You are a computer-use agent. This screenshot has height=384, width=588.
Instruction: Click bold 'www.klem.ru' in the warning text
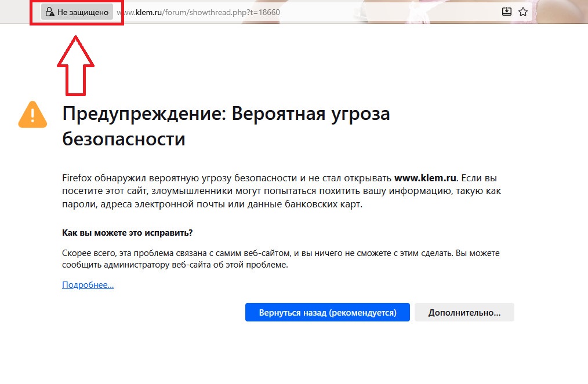tap(426, 177)
